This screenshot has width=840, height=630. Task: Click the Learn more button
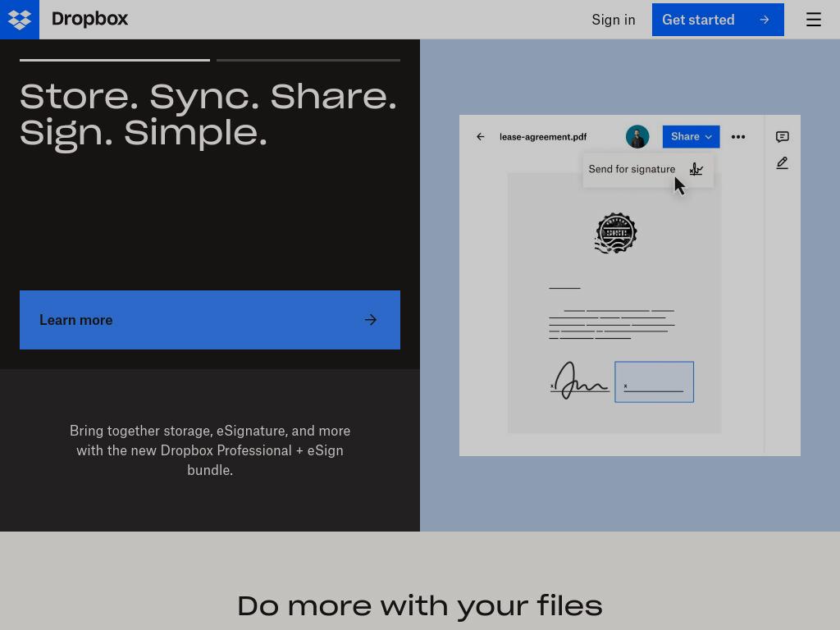210,320
